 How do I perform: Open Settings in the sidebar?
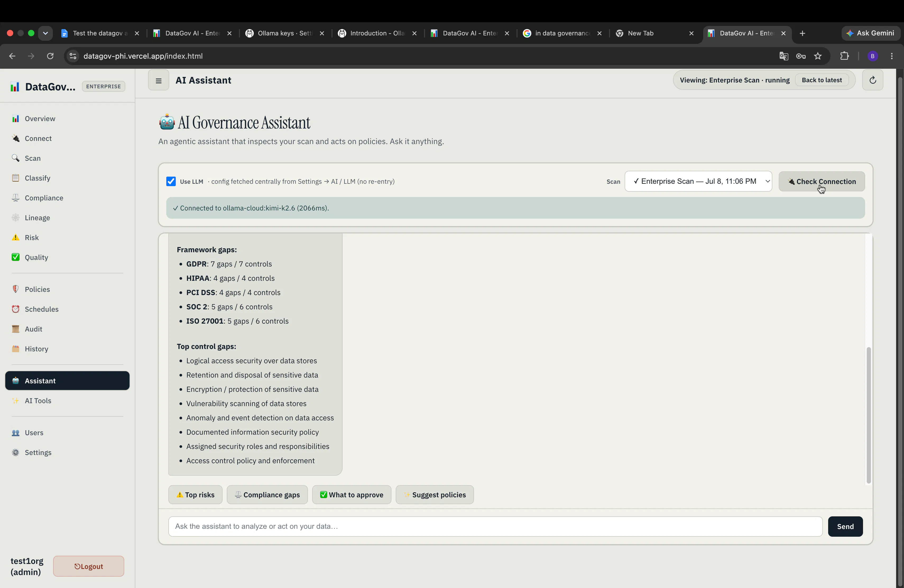tap(67, 452)
